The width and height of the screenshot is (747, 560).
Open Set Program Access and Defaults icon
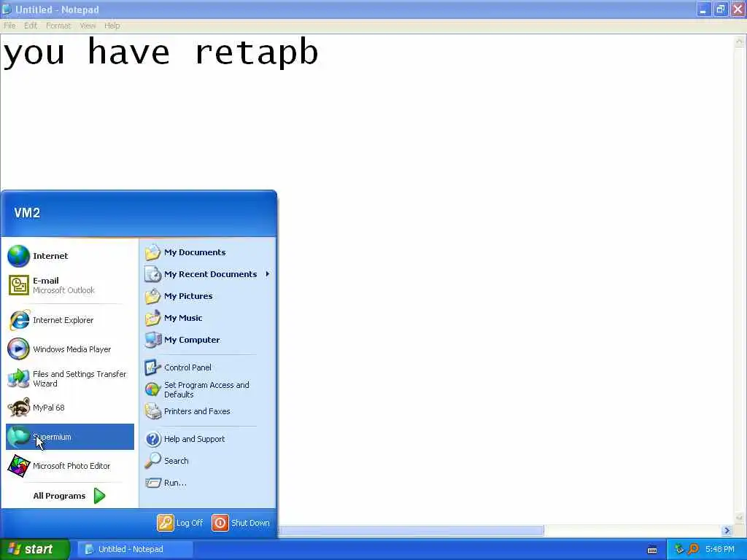(x=152, y=389)
